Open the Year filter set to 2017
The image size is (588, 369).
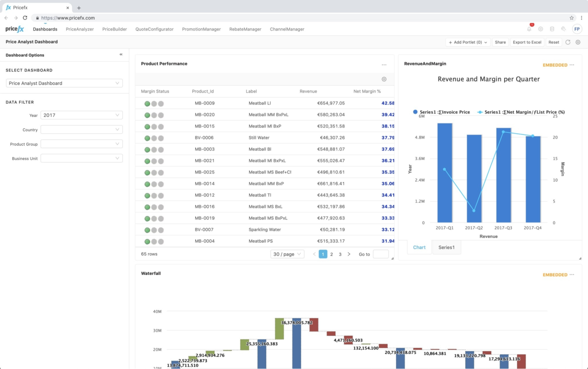pos(81,115)
